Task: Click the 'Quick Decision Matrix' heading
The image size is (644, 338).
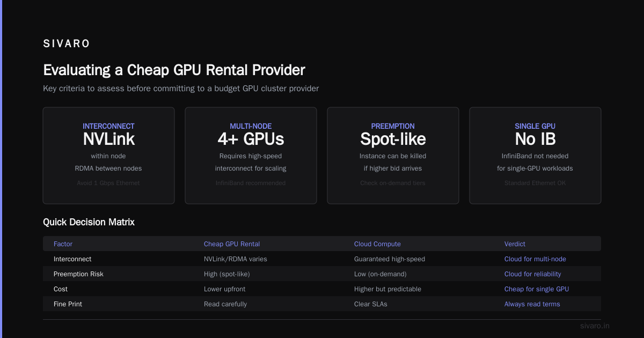Action: point(89,222)
